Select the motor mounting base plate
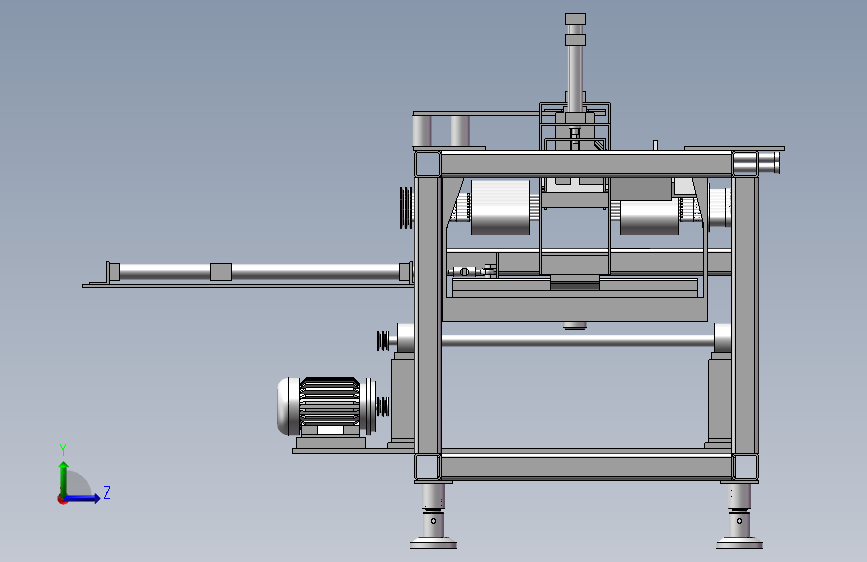The width and height of the screenshot is (867, 562). click(x=353, y=451)
